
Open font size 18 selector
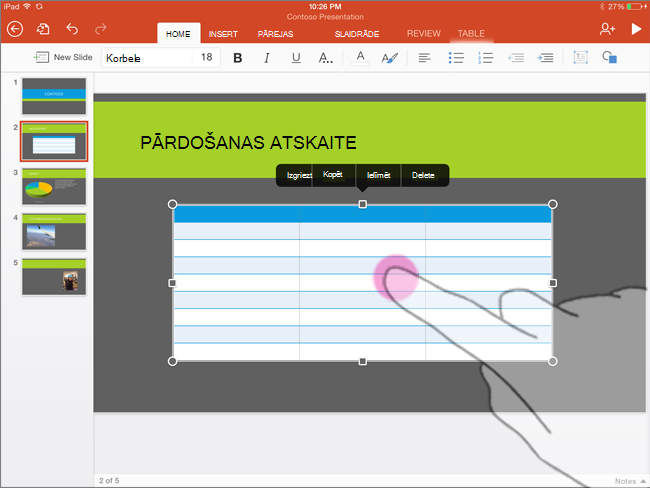point(206,57)
